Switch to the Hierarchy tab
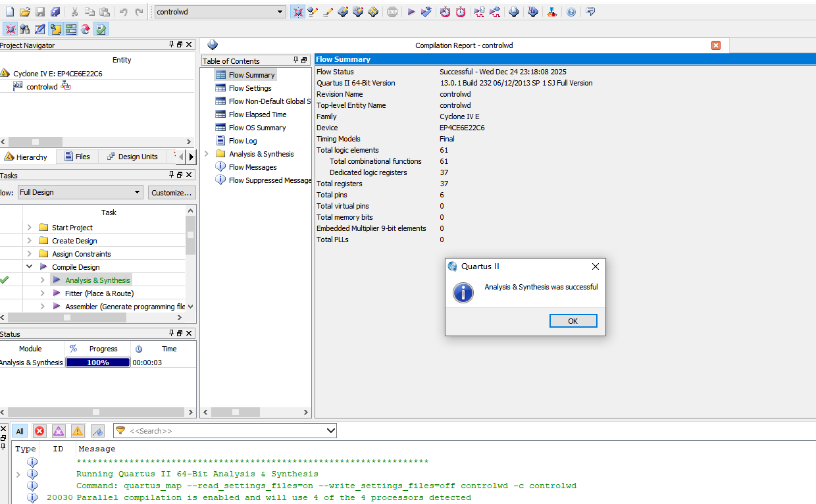 [26, 157]
